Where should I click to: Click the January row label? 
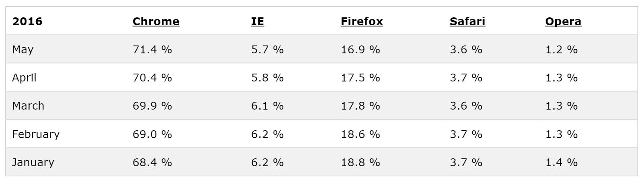(x=33, y=162)
